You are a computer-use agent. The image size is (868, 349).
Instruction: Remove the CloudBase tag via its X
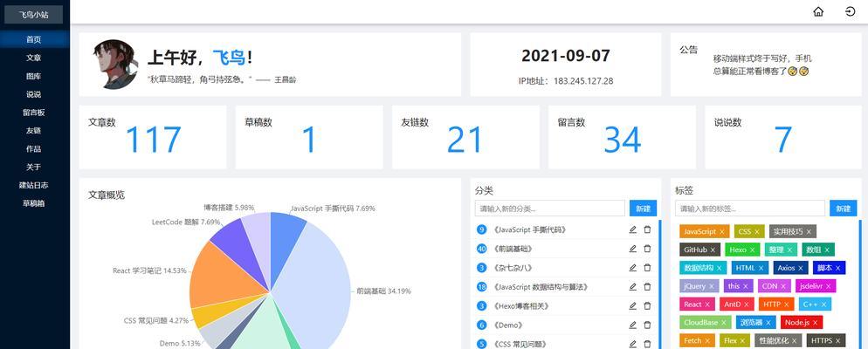pyautogui.click(x=724, y=323)
